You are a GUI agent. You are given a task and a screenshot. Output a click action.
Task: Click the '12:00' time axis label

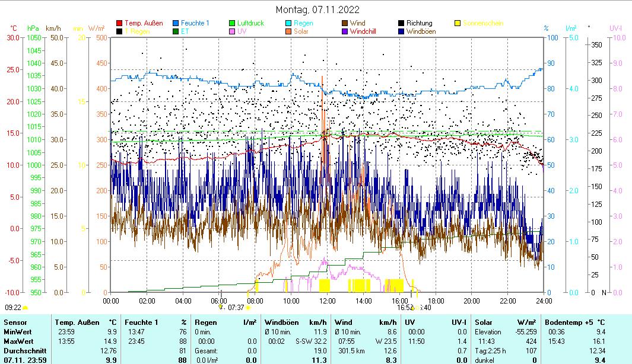coord(328,301)
